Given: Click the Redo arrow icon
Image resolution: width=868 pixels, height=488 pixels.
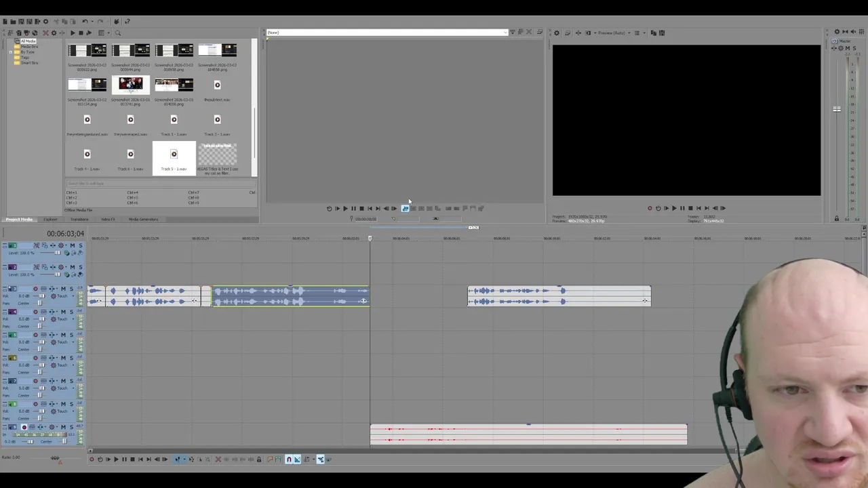Looking at the screenshot, I should coord(100,22).
